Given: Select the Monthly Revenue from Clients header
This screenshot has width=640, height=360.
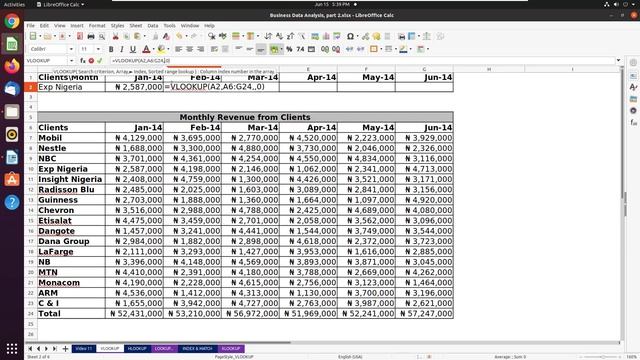Looking at the screenshot, I should point(245,117).
